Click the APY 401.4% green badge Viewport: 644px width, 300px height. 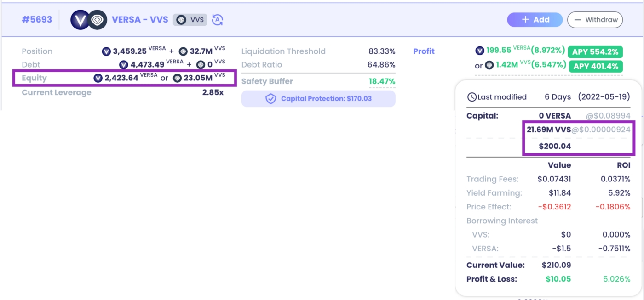tap(595, 66)
